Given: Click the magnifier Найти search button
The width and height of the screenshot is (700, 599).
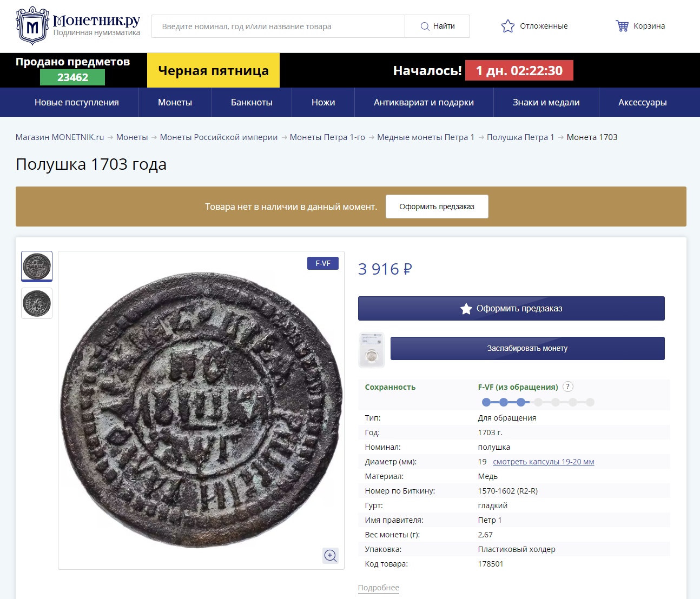Looking at the screenshot, I should tap(437, 26).
